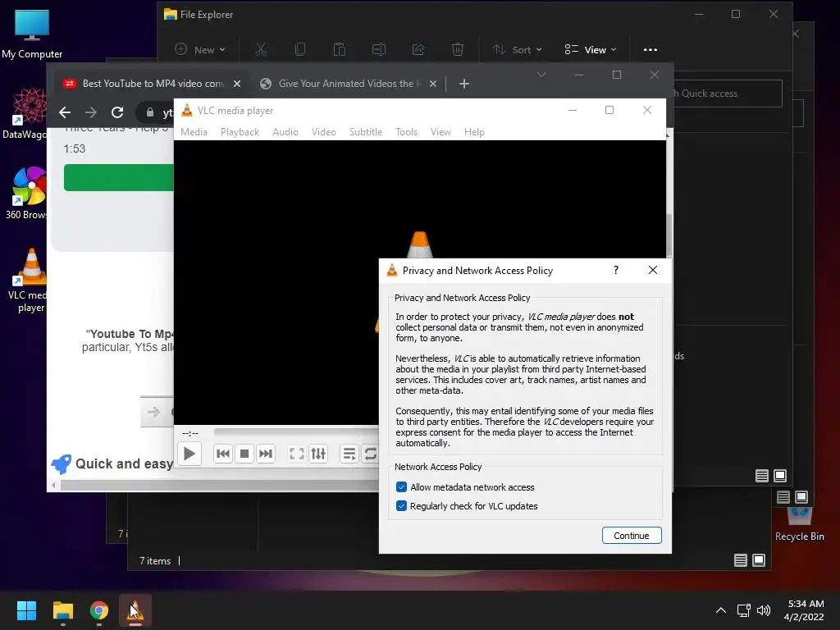Close the Give Your Animated Videos tab

[433, 84]
